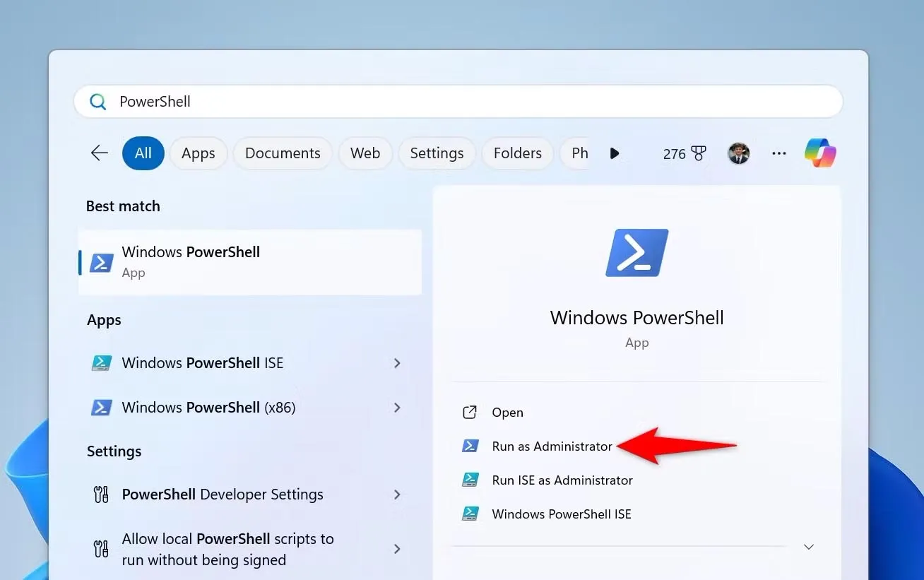The image size is (924, 580).
Task: Switch to the Documents filter tab
Action: click(x=283, y=153)
